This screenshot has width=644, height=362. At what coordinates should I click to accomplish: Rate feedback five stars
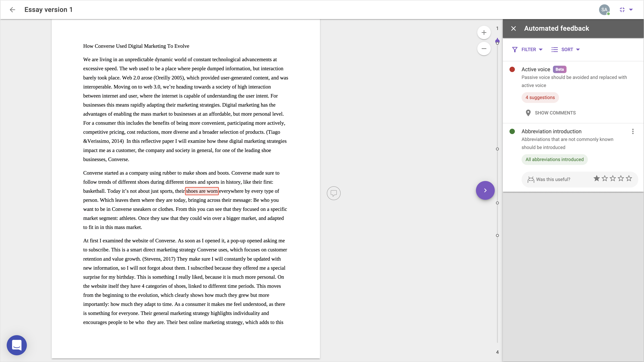[x=629, y=178]
